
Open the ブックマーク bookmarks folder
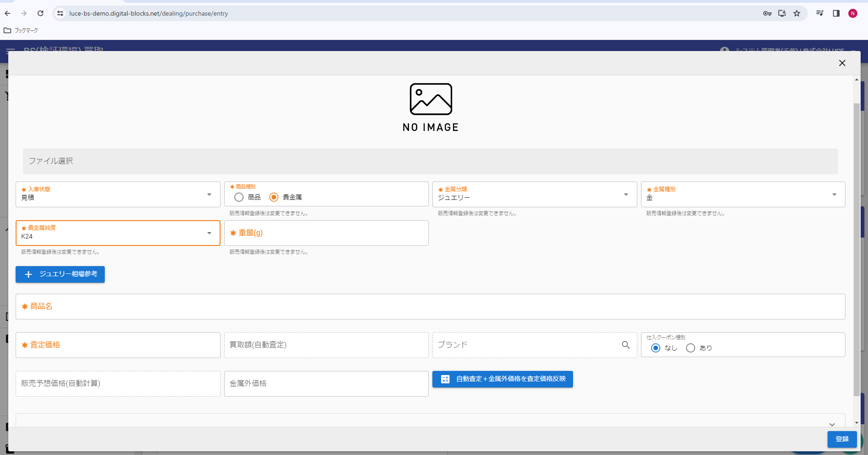click(21, 30)
